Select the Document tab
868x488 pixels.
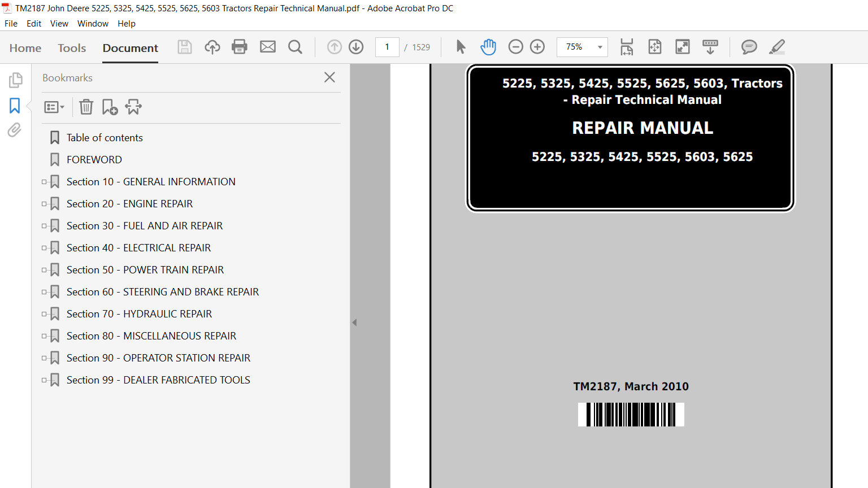click(131, 48)
